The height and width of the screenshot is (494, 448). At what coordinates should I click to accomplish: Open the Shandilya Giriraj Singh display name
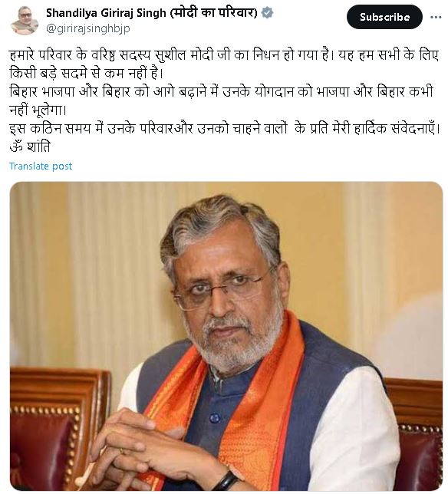[106, 13]
